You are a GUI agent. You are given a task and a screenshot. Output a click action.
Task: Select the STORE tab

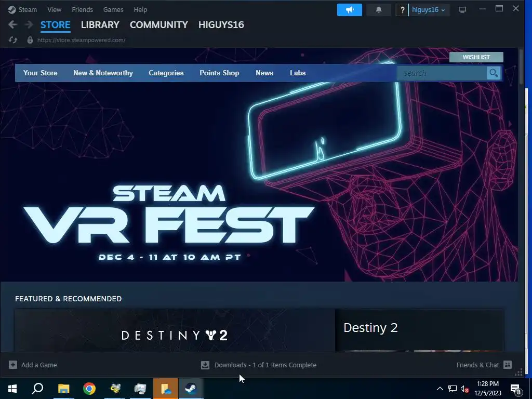55,25
